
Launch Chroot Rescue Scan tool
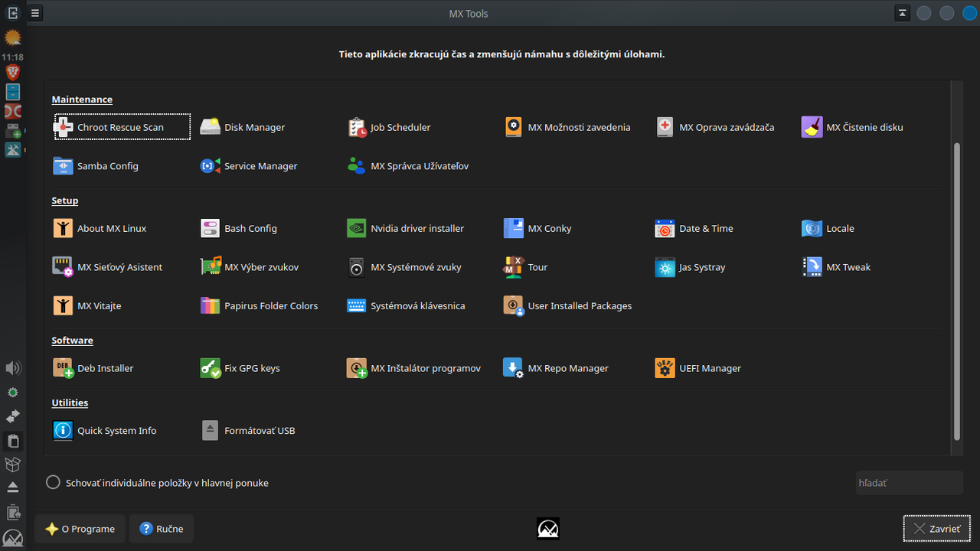[122, 127]
